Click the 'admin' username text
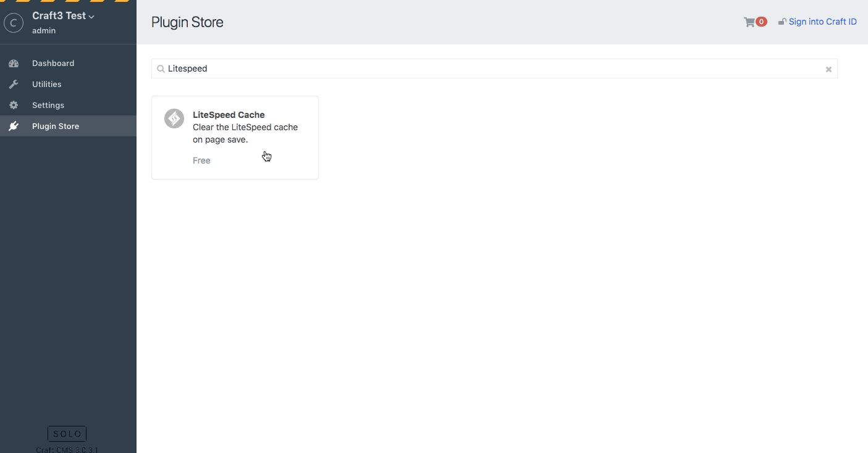The height and width of the screenshot is (453, 868). (x=44, y=31)
